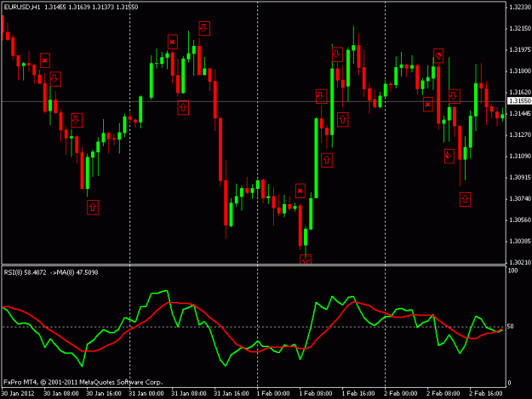The height and width of the screenshot is (399, 532).
Task: Select the thumb marker above the 2 Feb 08:00 high
Action: [438, 55]
